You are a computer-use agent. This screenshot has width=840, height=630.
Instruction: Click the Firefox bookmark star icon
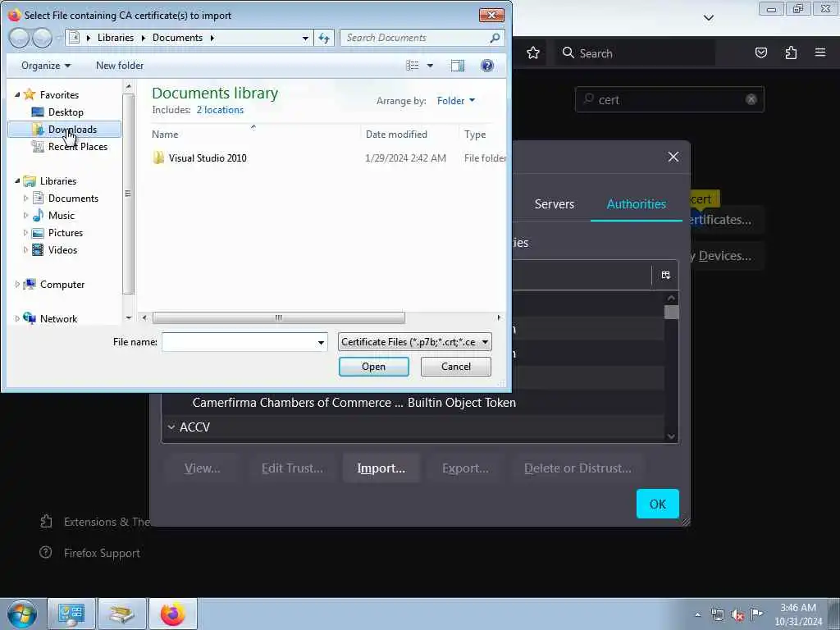tap(533, 53)
